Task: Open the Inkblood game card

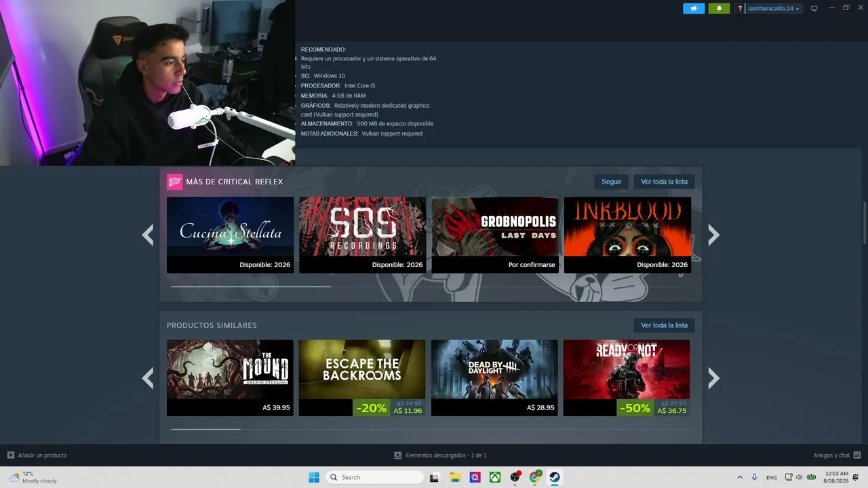Action: pos(627,235)
